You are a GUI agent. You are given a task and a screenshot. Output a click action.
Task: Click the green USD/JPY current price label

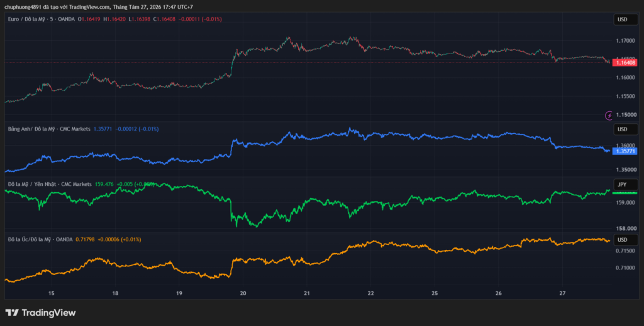[625, 193]
